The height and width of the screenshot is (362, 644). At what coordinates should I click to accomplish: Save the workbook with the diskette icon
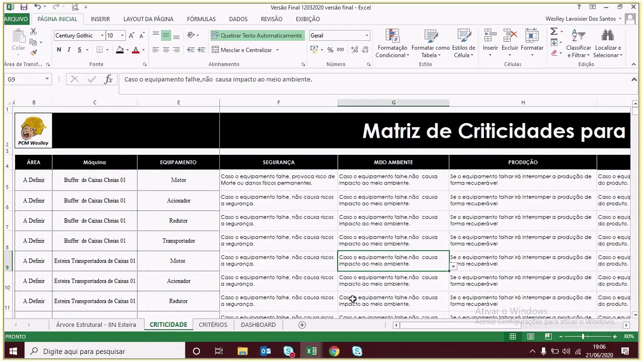tap(24, 7)
